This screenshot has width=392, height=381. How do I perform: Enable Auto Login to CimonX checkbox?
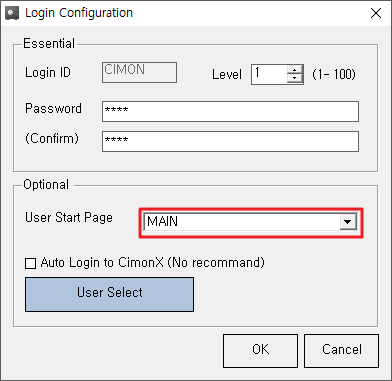pos(31,264)
